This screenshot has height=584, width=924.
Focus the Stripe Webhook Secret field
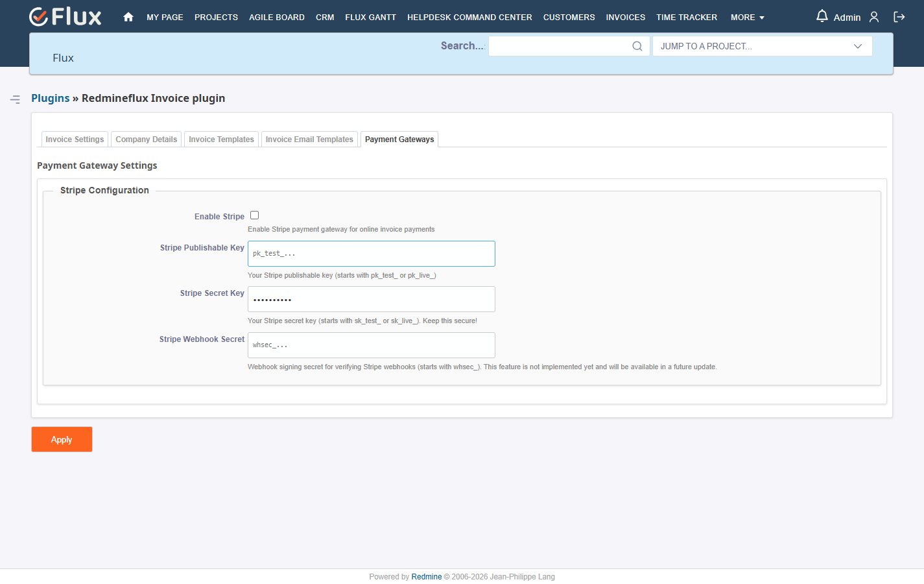pos(372,345)
